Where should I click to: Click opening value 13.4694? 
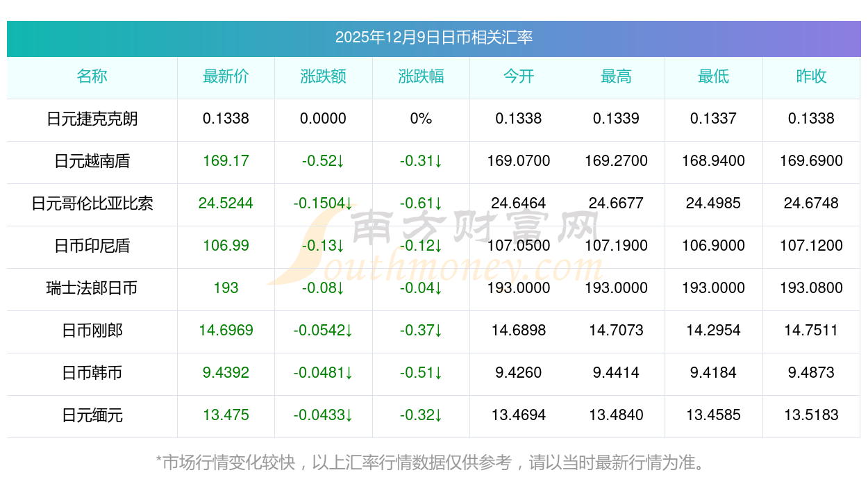click(x=519, y=415)
